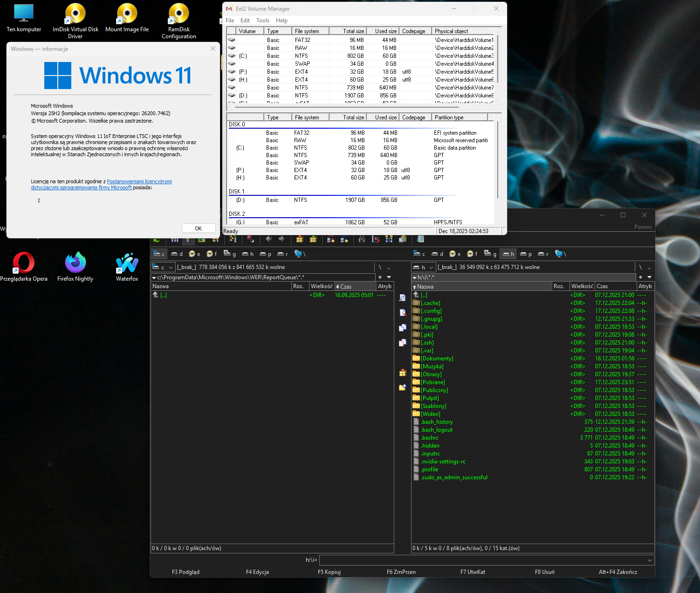The height and width of the screenshot is (593, 700).
Task: Switch right panel to drive p
Action: tap(526, 254)
